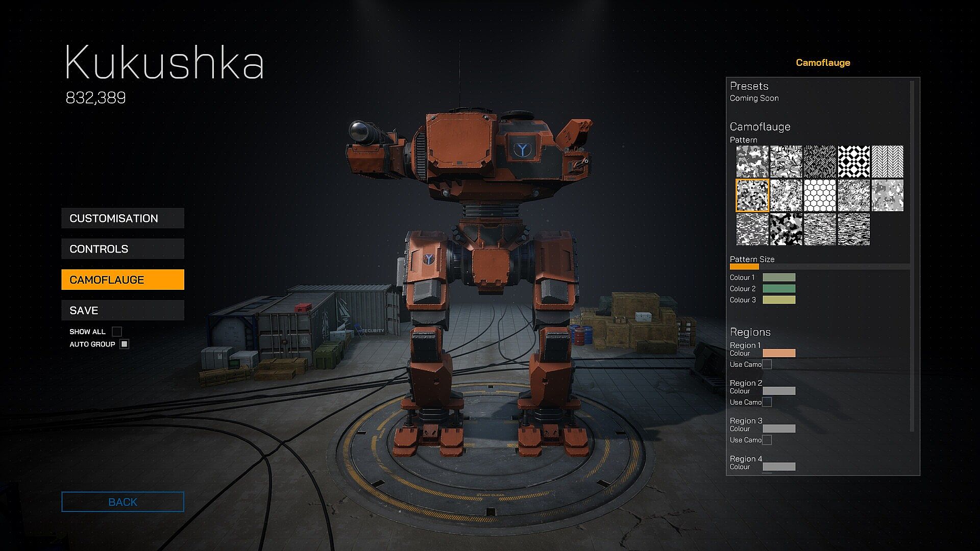Tick Use Camo for Region 2
The image size is (980, 551).
[767, 402]
